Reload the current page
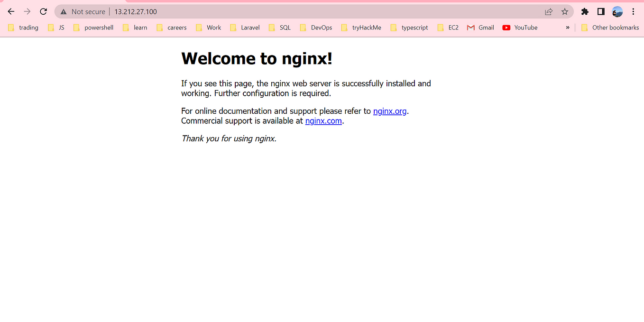644x322 pixels. pyautogui.click(x=43, y=11)
